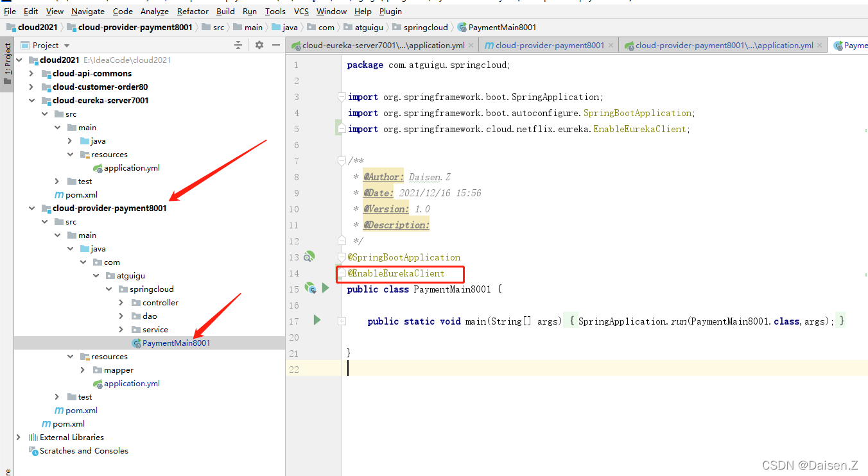Expand the controller package

coord(121,303)
